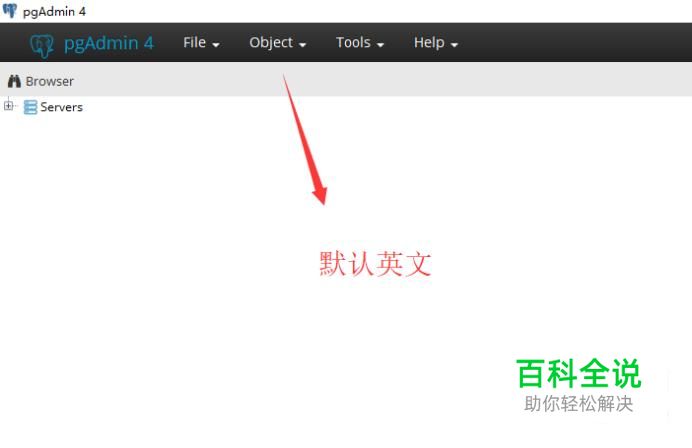Expand the Servers tree node
The width and height of the screenshot is (692, 448).
point(8,106)
